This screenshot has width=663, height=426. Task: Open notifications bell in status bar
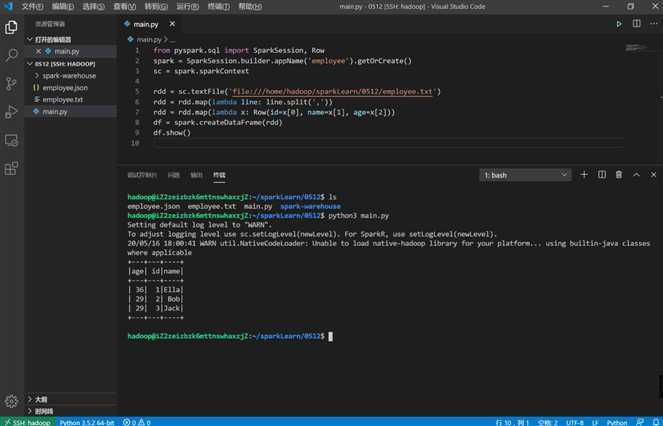coord(656,422)
